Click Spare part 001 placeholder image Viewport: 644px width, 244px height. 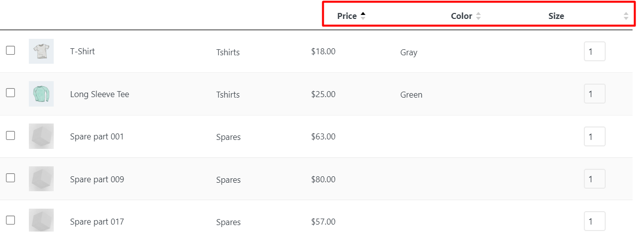tap(41, 136)
